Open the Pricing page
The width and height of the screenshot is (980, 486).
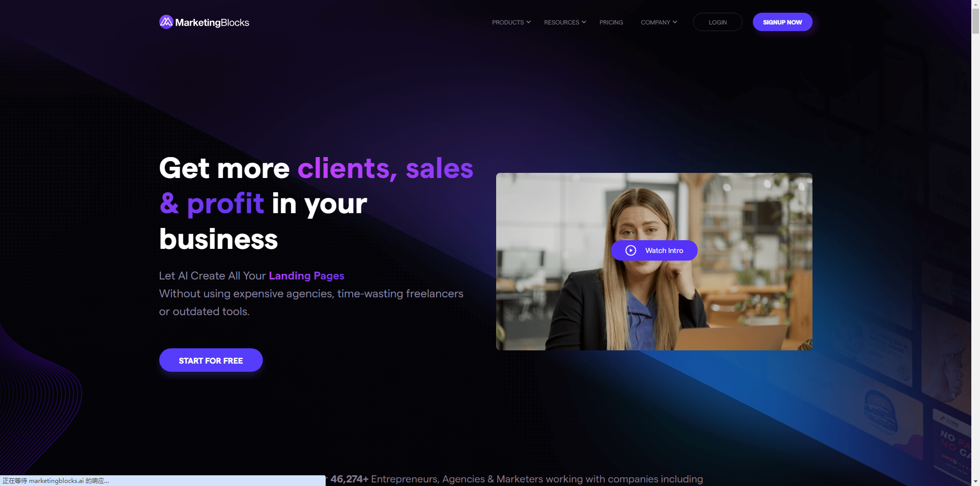(611, 22)
